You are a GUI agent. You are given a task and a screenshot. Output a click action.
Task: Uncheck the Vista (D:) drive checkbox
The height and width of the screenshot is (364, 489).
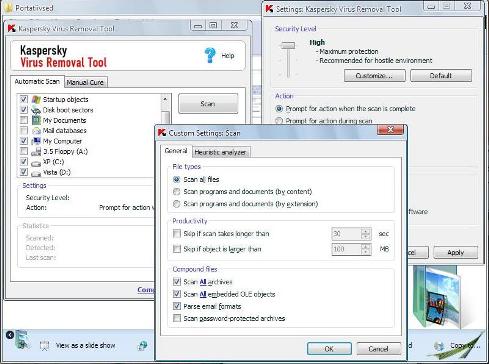coord(24,172)
